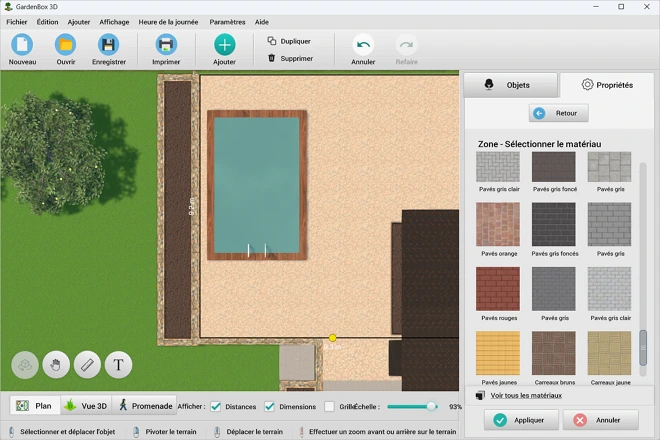Image resolution: width=660 pixels, height=440 pixels.
Task: Open the Objets tab
Action: [x=511, y=85]
